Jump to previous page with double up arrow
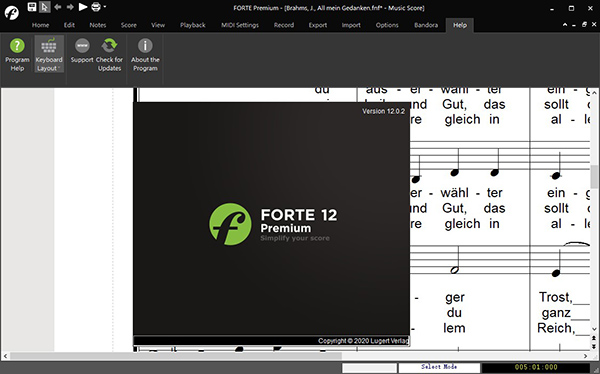 pyautogui.click(x=593, y=338)
